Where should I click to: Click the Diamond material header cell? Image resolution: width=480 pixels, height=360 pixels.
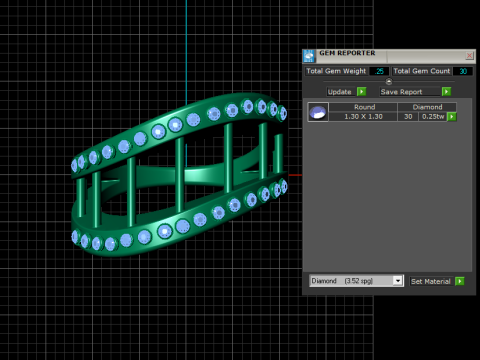427,107
